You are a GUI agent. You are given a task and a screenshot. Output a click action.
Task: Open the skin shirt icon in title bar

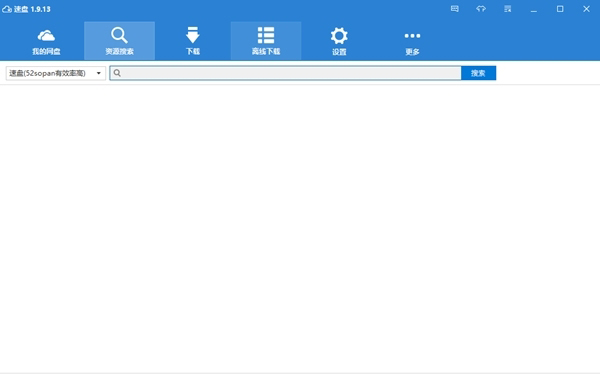pos(481,9)
